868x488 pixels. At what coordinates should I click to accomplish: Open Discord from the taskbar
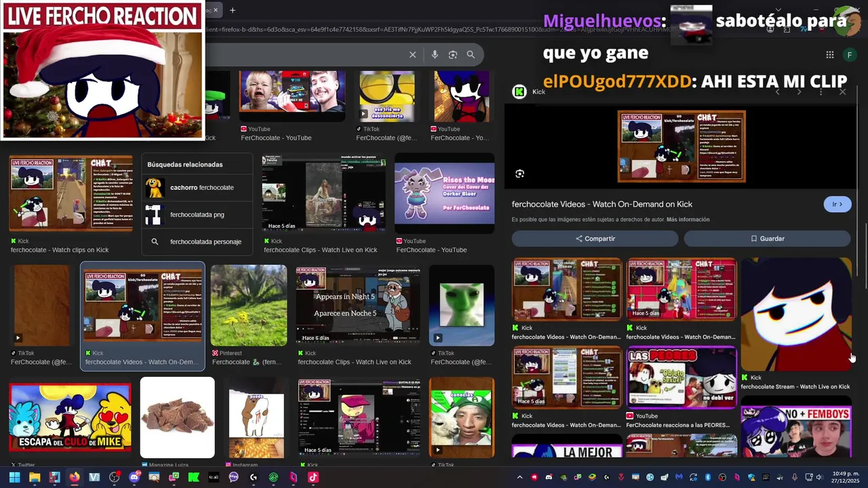coord(134,477)
